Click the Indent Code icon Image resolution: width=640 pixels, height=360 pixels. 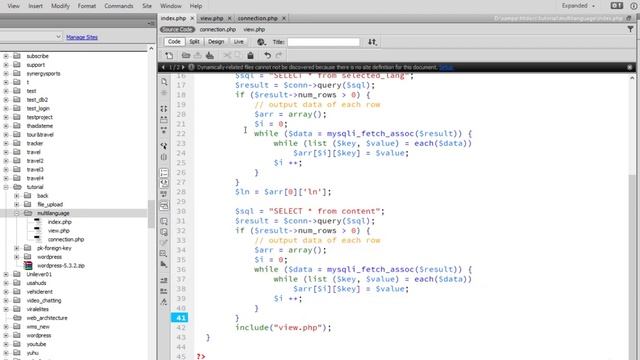pos(164,280)
